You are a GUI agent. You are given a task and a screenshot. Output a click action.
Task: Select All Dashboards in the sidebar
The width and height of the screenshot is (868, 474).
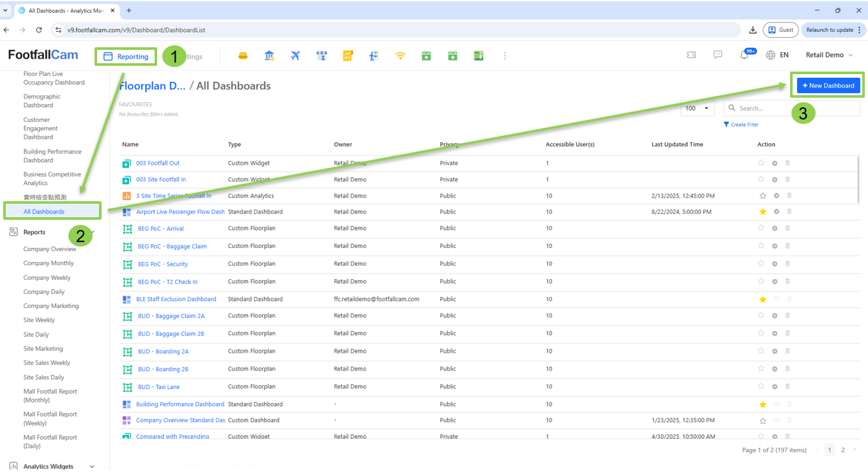(44, 211)
